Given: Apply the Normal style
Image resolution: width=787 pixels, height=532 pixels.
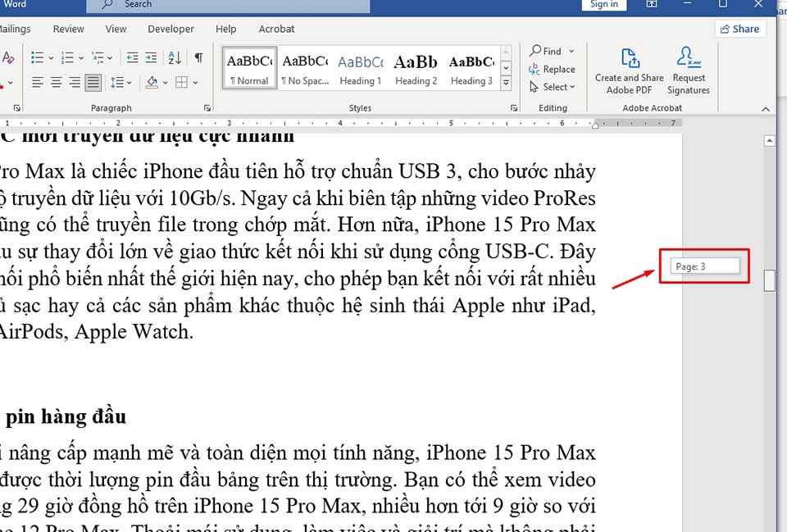Looking at the screenshot, I should pos(249,68).
